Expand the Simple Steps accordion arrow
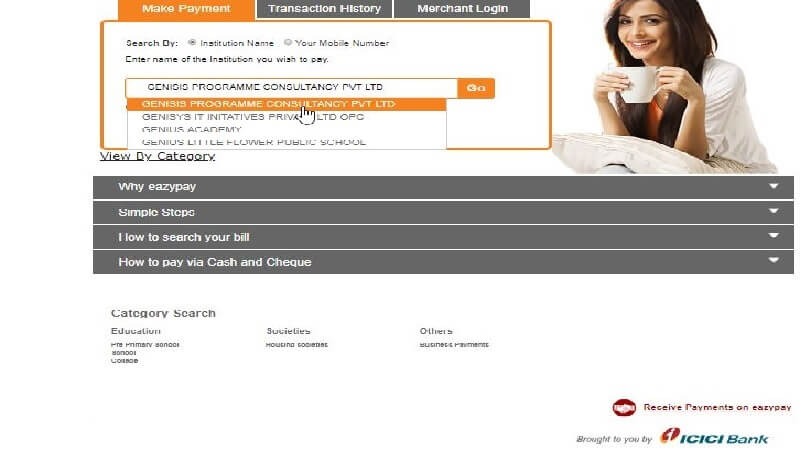This screenshot has width=800, height=450. (773, 212)
